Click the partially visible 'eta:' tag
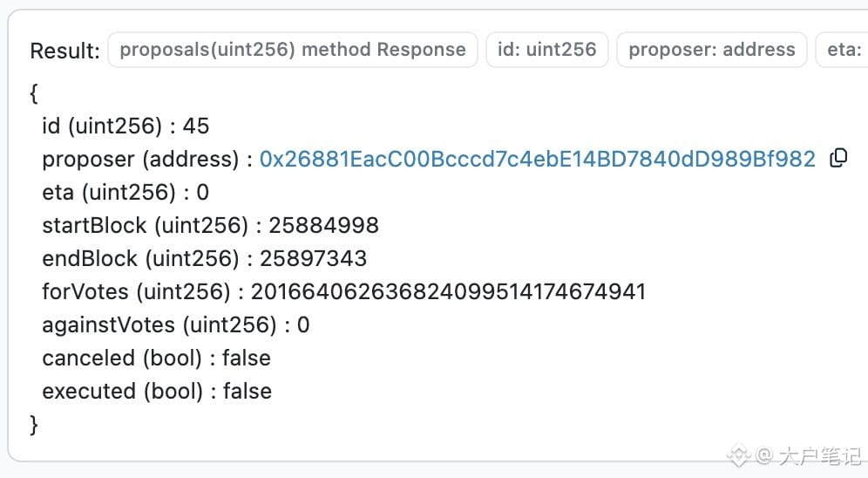Image resolution: width=868 pixels, height=478 pixels. click(x=842, y=50)
